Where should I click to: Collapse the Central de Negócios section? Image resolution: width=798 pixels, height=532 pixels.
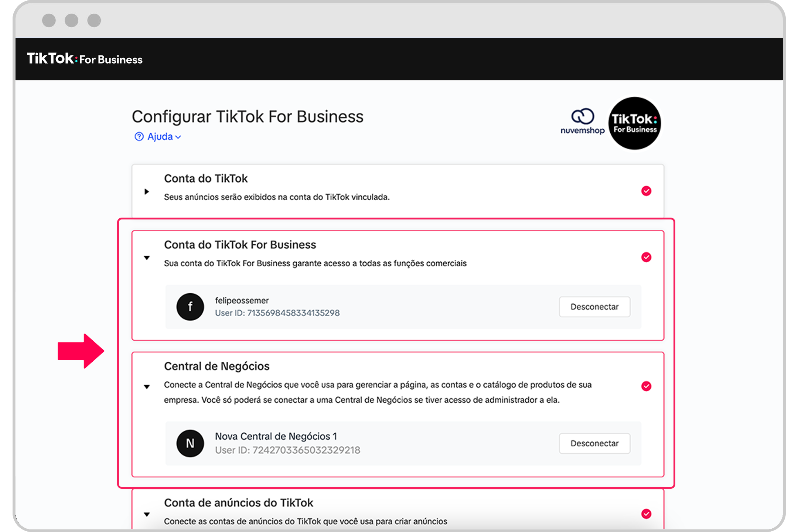147,386
